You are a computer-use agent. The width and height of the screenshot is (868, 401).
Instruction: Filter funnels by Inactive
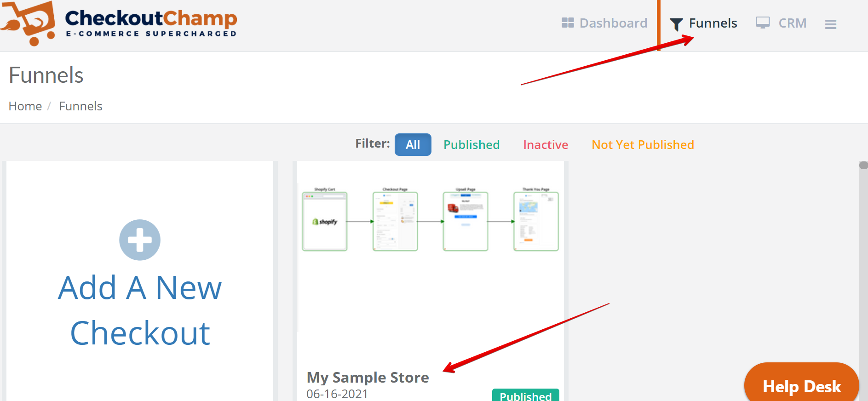546,145
